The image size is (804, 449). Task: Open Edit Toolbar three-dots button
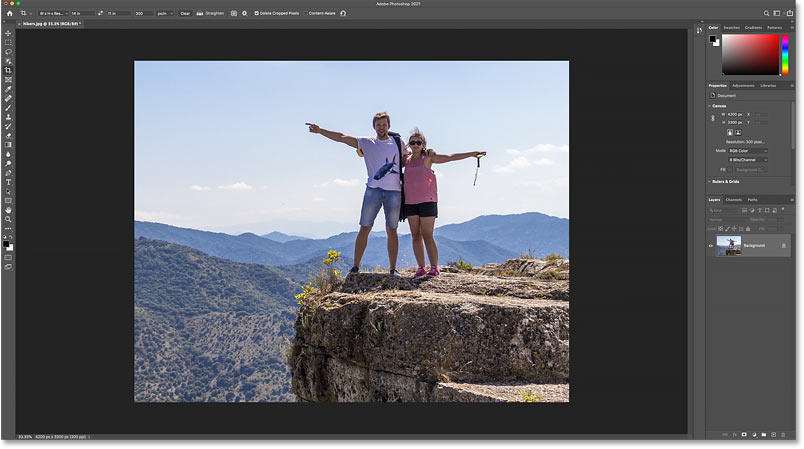pyautogui.click(x=8, y=229)
